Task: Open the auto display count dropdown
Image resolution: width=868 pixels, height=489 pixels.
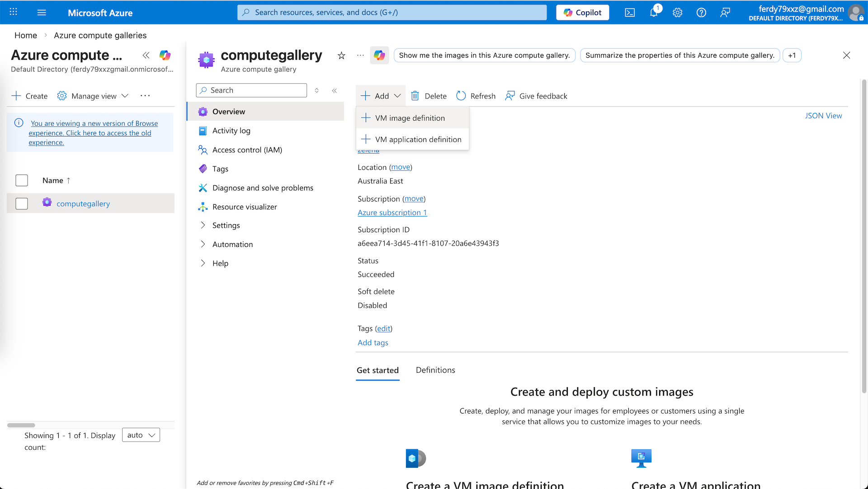Action: pyautogui.click(x=141, y=435)
